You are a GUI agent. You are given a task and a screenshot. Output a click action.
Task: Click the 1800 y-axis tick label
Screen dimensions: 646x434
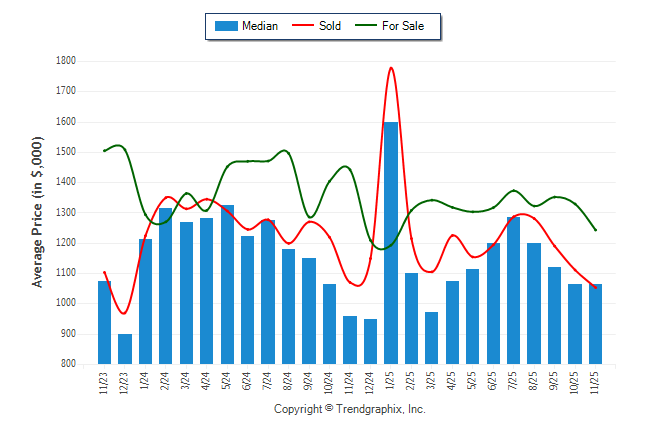tap(65, 61)
